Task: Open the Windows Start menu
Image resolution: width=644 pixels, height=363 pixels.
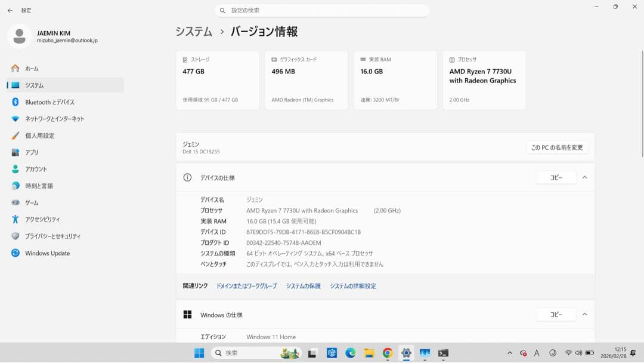Action: point(199,353)
